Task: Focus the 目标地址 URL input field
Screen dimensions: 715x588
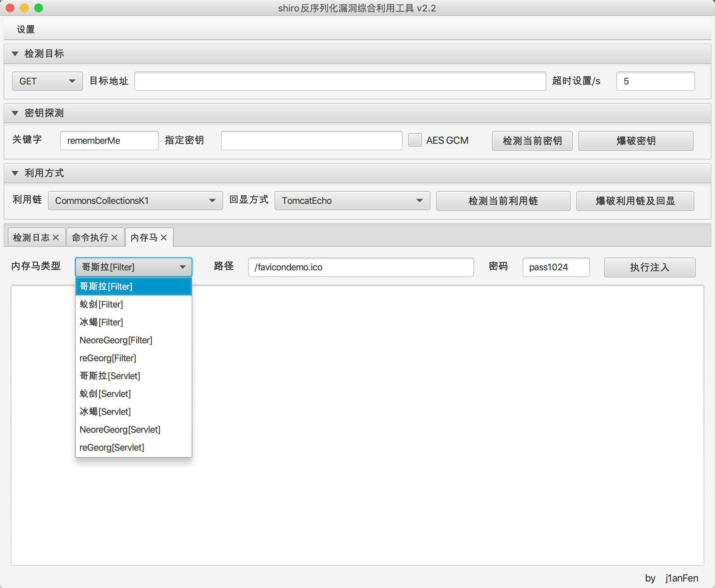Action: pos(340,81)
